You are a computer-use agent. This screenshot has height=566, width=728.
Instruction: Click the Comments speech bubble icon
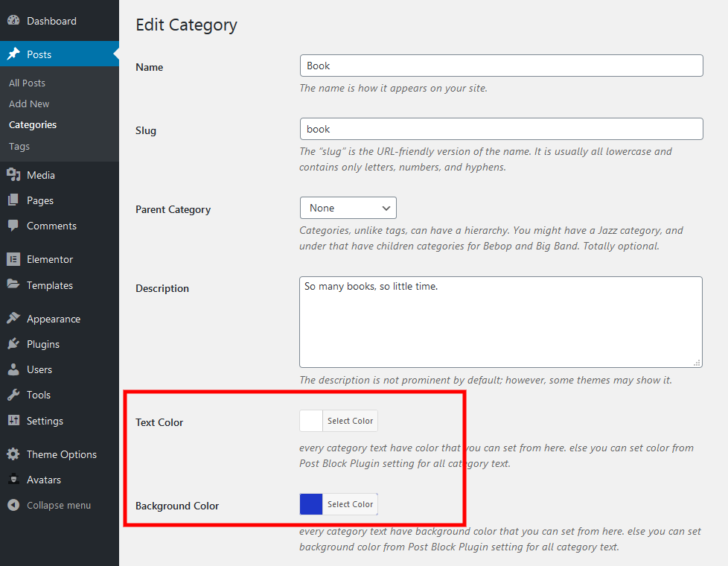13,226
